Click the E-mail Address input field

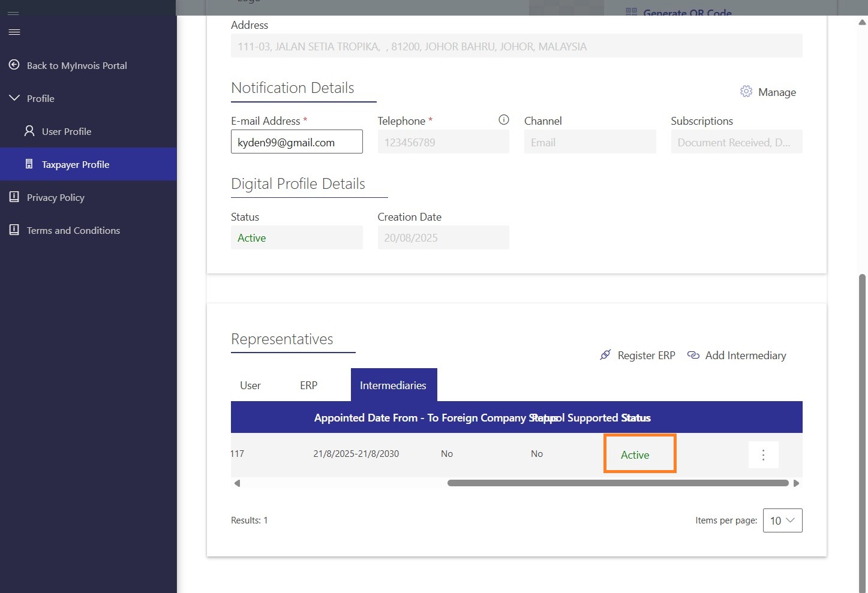[296, 142]
